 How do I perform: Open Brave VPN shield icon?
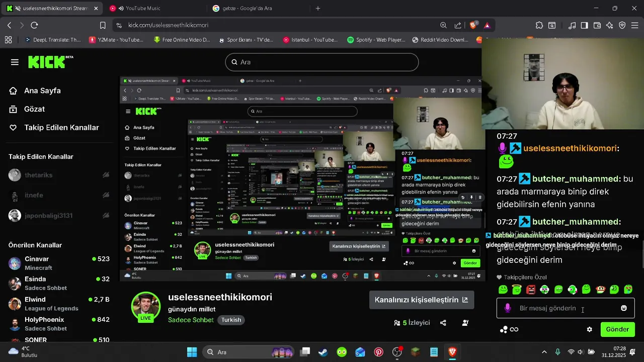[x=622, y=25]
